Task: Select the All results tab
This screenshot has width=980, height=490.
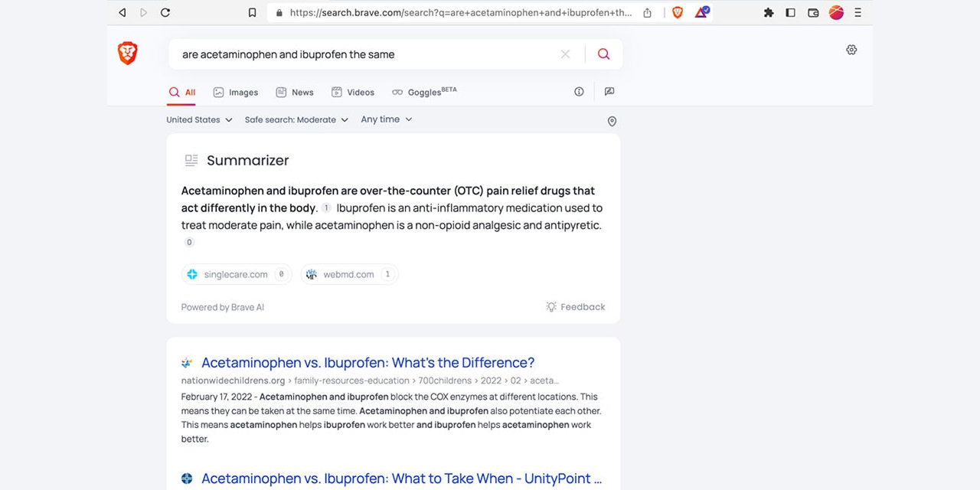Action: (182, 92)
